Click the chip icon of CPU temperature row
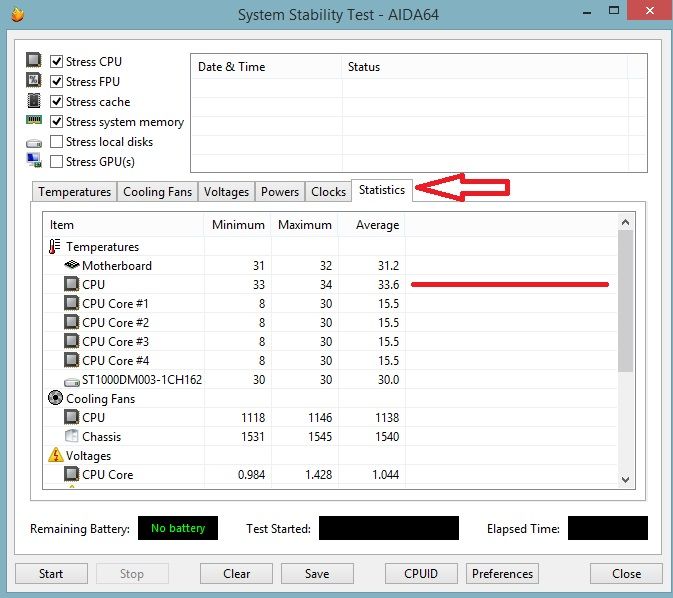Image resolution: width=673 pixels, height=598 pixels. (72, 284)
